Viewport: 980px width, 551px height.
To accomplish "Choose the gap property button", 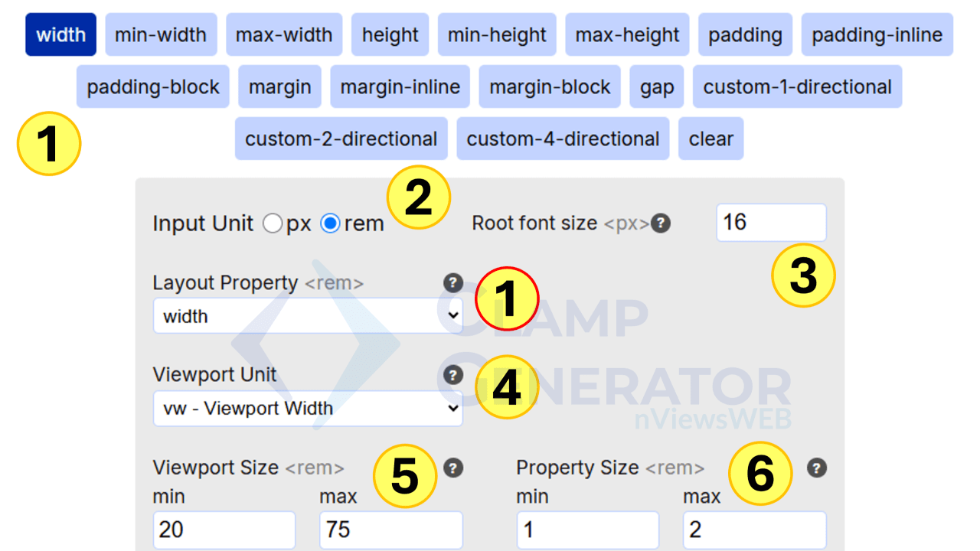I will click(655, 86).
